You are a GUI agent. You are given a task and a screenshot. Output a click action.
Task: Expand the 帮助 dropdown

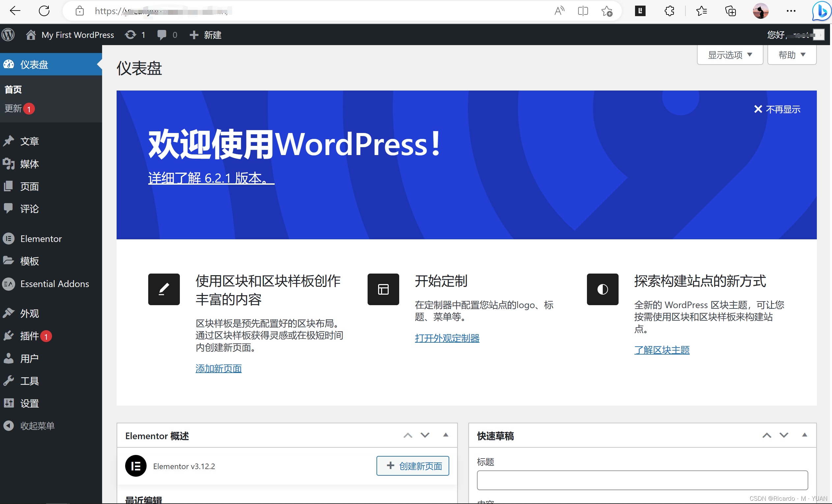click(x=791, y=55)
